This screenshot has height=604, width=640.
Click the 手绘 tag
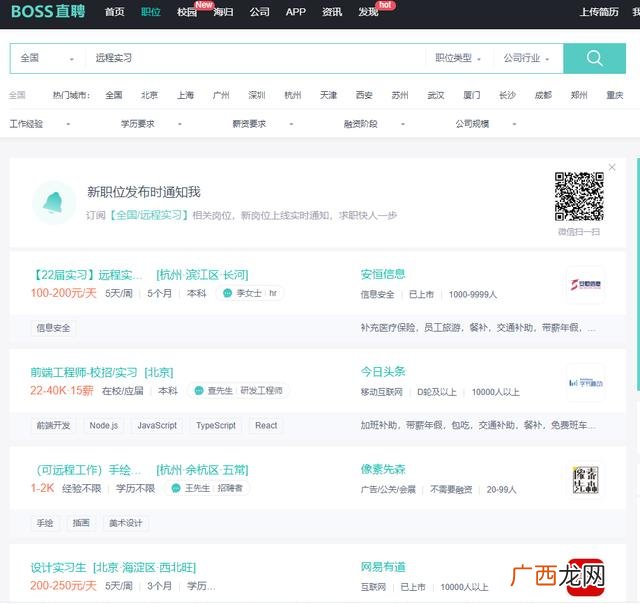(45, 523)
